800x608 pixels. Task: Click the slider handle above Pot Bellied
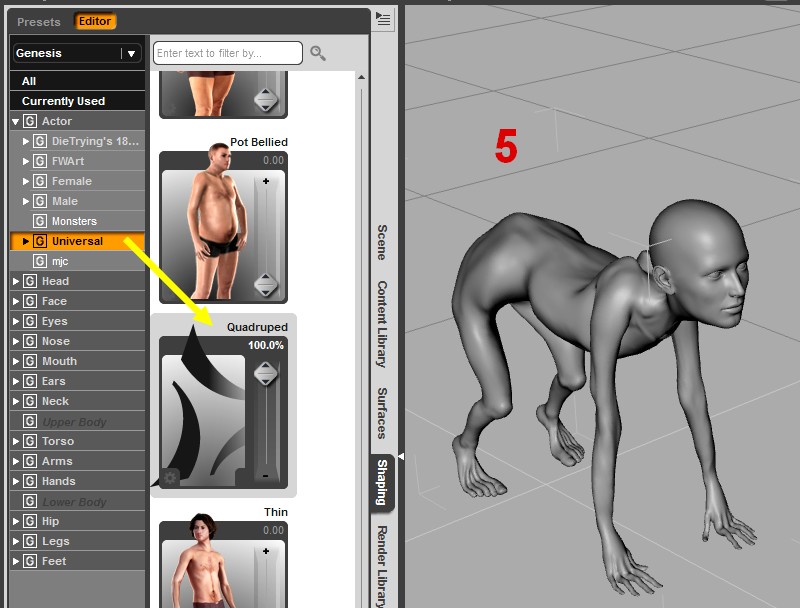point(266,99)
